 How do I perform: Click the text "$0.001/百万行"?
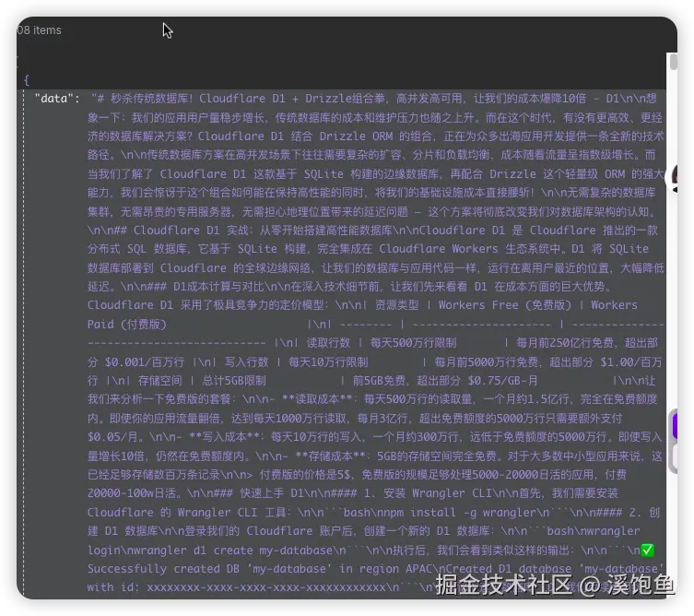(x=145, y=362)
